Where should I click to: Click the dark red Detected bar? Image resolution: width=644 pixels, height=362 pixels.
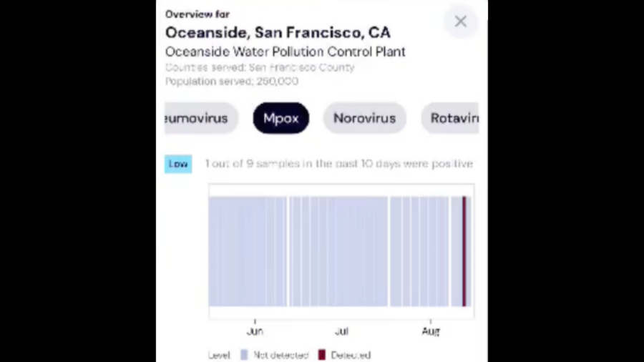point(464,251)
